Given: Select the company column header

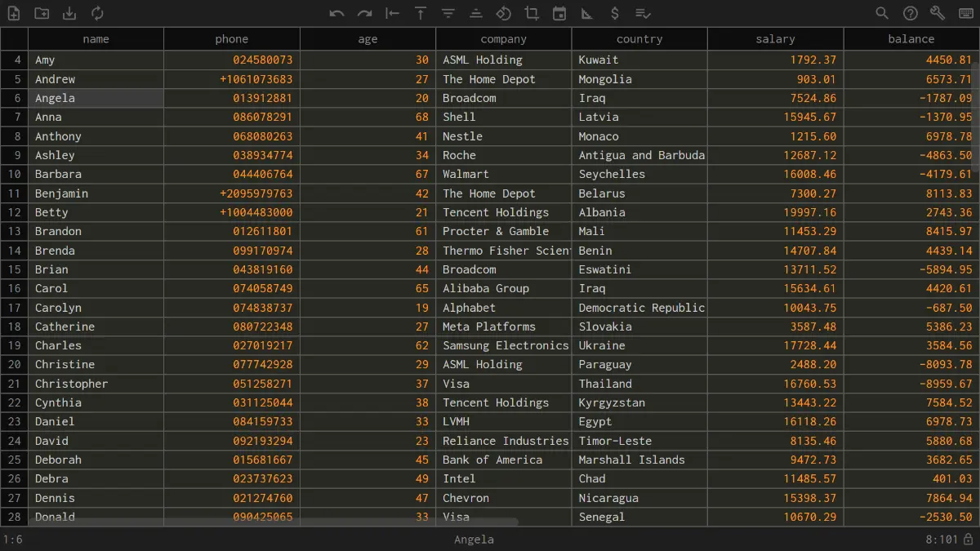Looking at the screenshot, I should (504, 39).
